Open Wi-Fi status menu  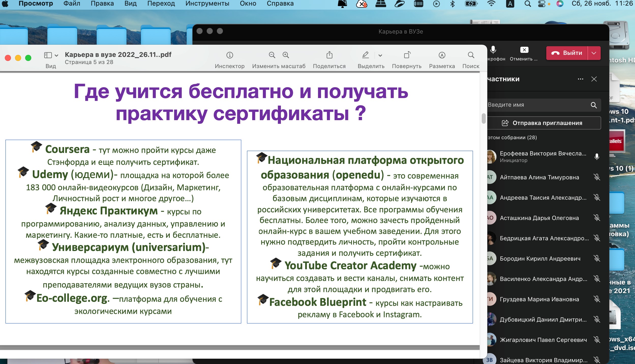[491, 4]
